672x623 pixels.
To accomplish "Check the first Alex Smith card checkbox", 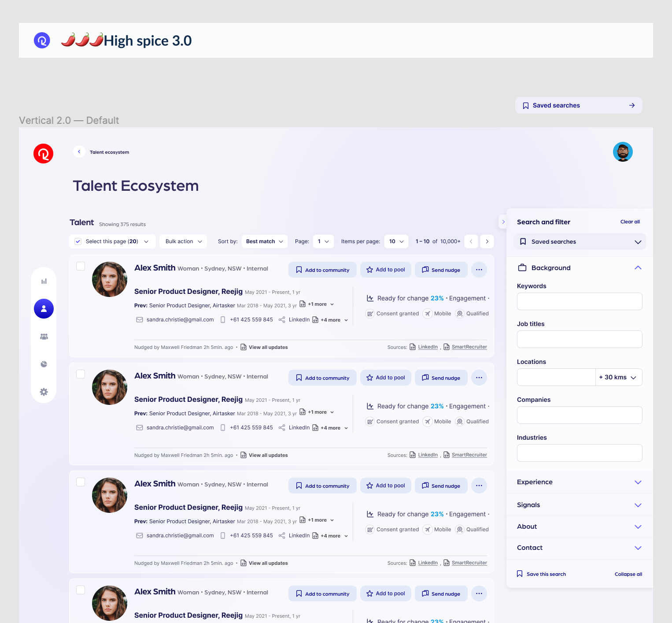I will [81, 266].
